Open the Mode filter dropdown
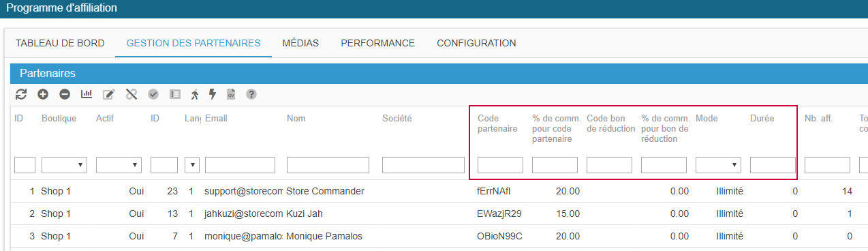Screen dimensions: 868x251 click(x=718, y=165)
